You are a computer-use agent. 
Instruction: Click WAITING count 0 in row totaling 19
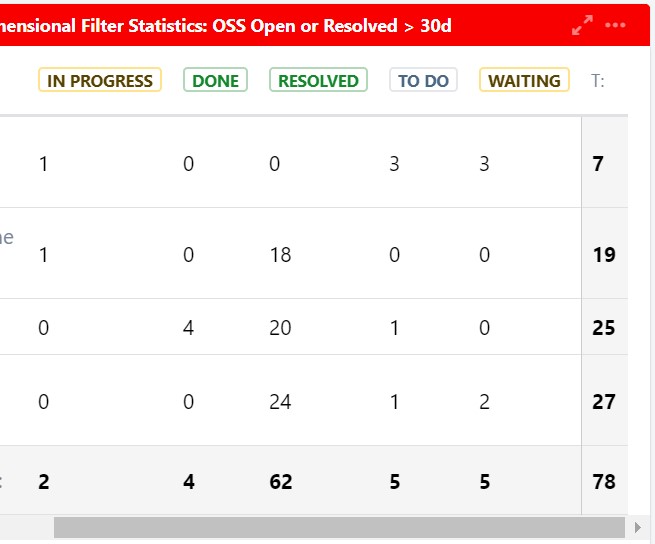(x=484, y=254)
